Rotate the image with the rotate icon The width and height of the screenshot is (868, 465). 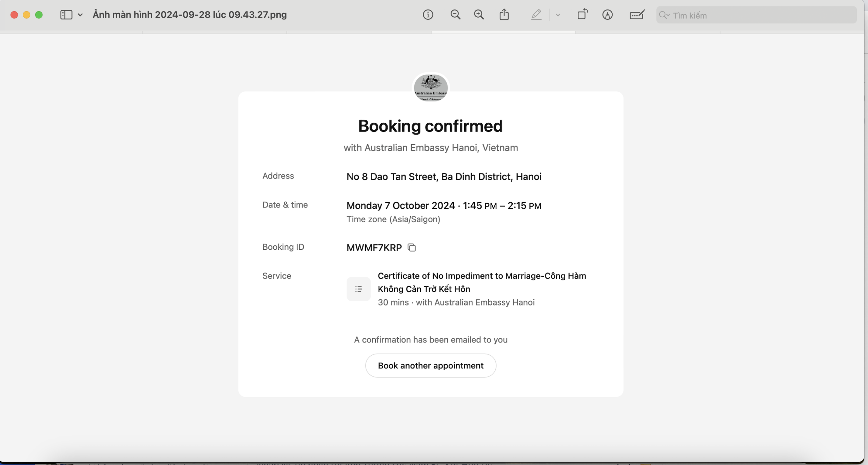click(583, 15)
